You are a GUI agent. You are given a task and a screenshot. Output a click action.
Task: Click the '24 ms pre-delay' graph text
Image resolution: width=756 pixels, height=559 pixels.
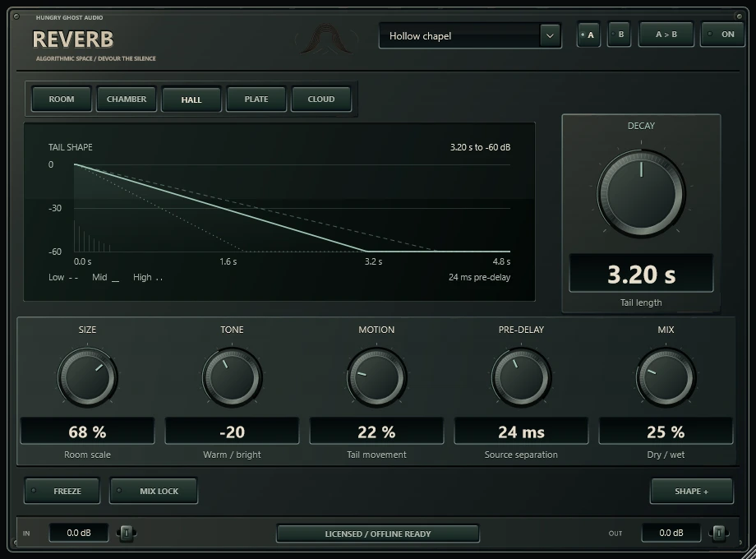[x=479, y=277]
